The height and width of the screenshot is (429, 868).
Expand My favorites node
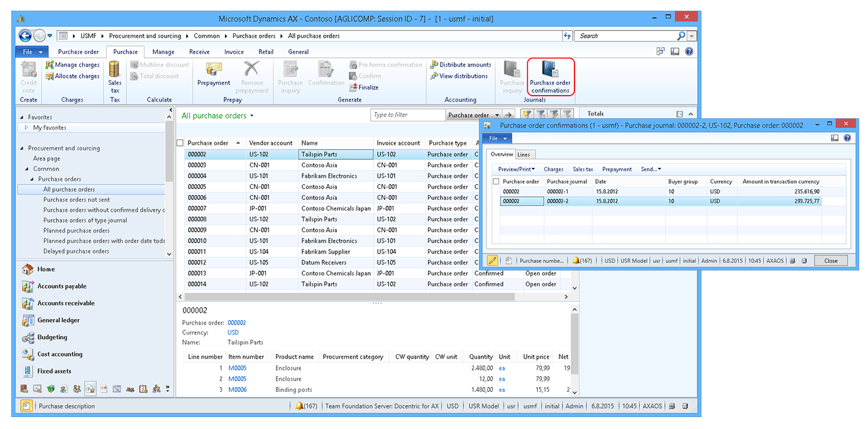26,128
